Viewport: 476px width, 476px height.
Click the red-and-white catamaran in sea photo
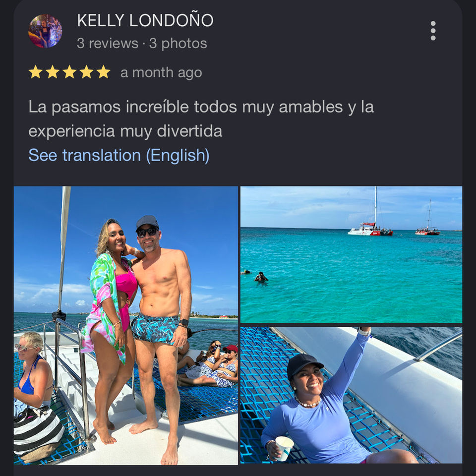370,229
